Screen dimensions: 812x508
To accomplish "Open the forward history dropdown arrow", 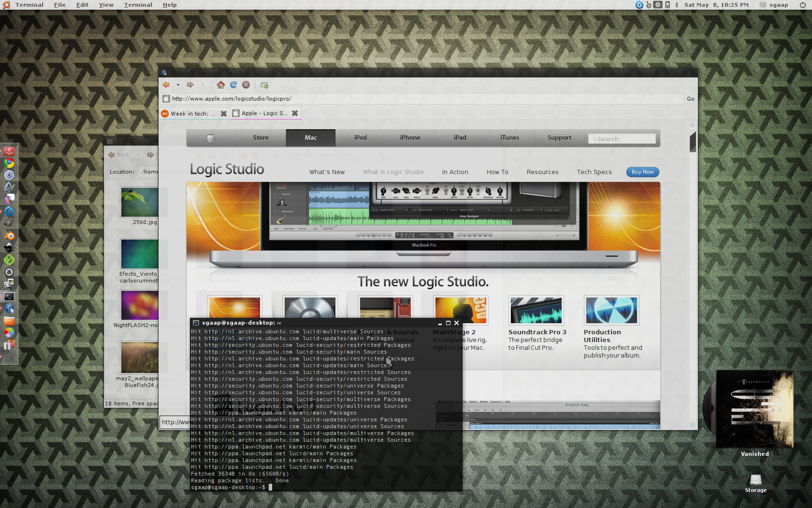I will [x=203, y=85].
